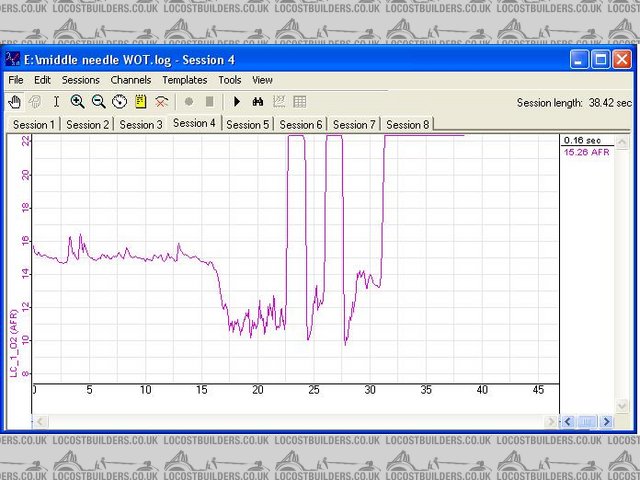Click the zoom out magnifier
Screen dimensions: 640x480
(x=98, y=102)
